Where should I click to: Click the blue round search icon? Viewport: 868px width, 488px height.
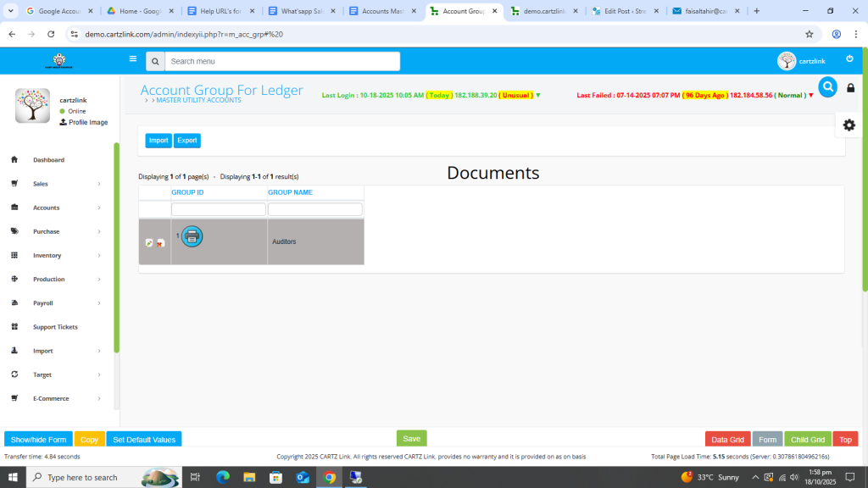click(x=827, y=87)
